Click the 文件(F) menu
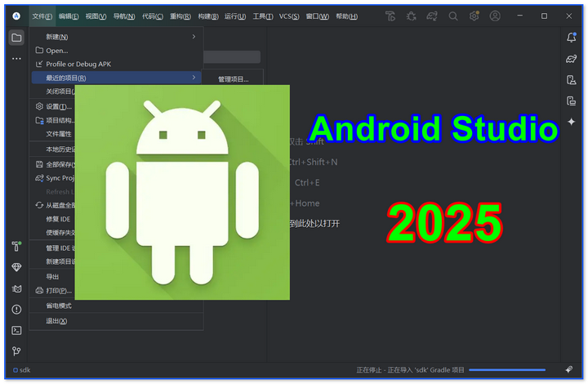The image size is (588, 384). [42, 16]
